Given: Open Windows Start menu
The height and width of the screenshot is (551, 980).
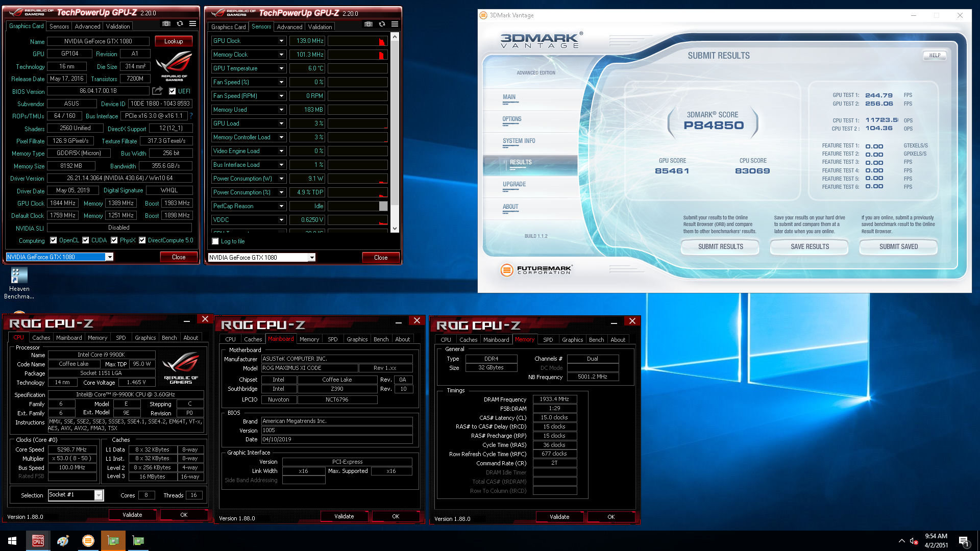Looking at the screenshot, I should click(12, 541).
